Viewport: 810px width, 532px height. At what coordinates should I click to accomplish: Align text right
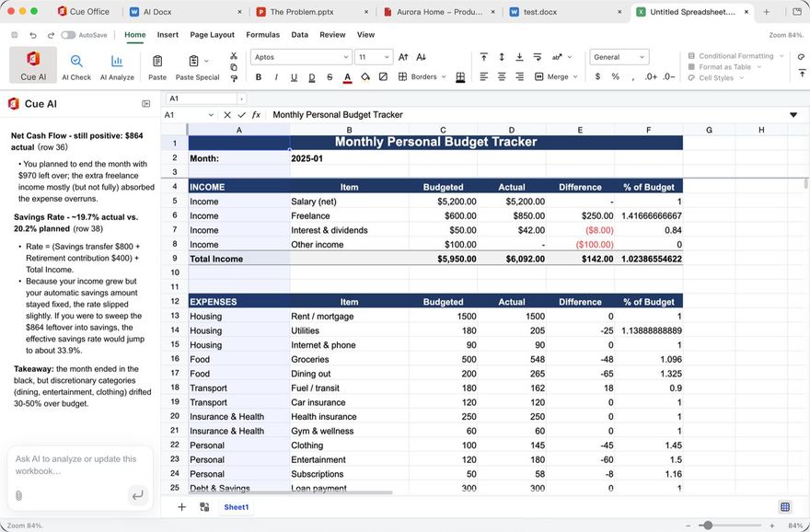tap(519, 76)
